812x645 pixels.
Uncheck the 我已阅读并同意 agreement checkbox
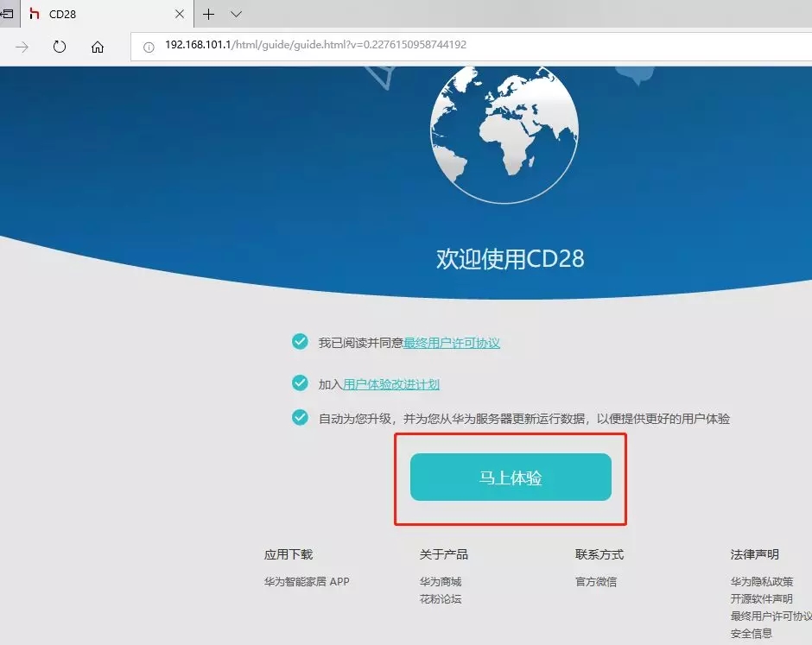[300, 342]
